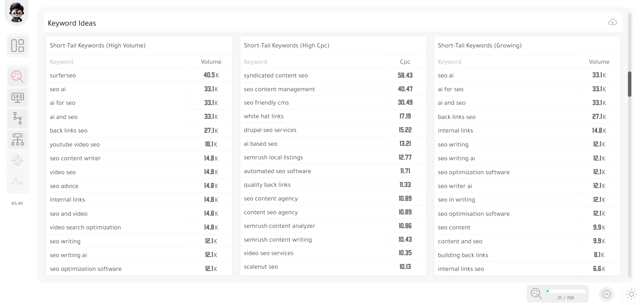
Task: Select 'internal links seo' keyword
Action: [461, 269]
